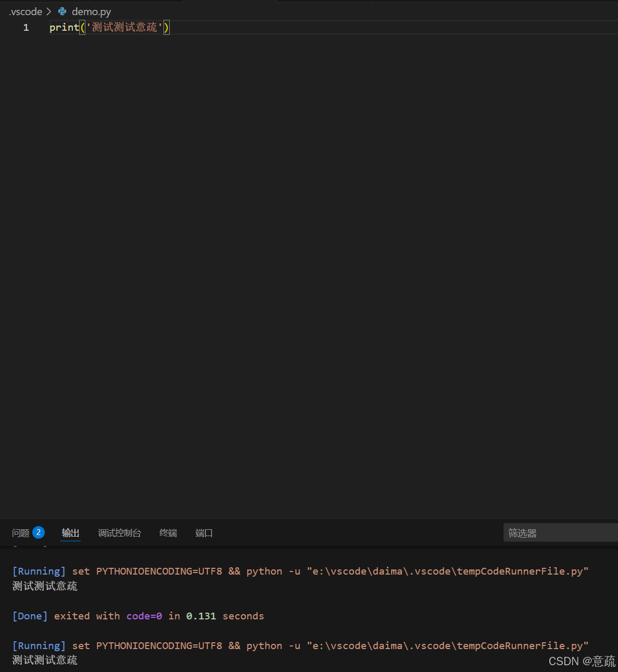The width and height of the screenshot is (618, 672).
Task: Click the first 测试测试意疏 output result line
Action: tap(45, 586)
